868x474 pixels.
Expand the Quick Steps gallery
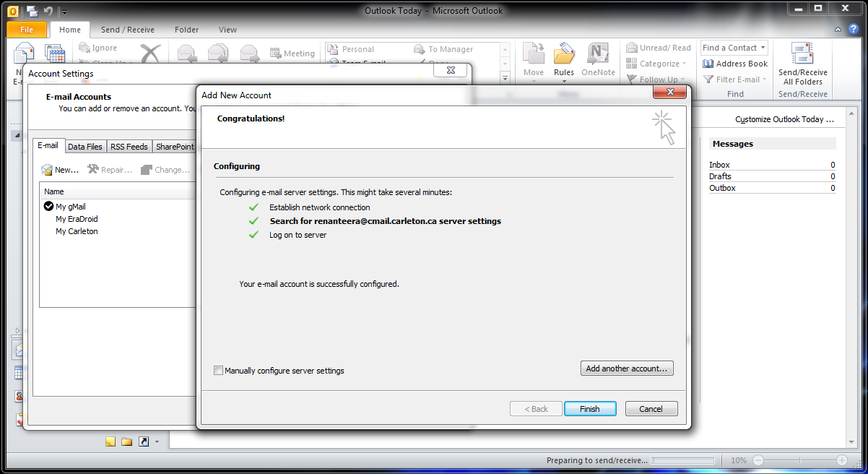[x=505, y=78]
